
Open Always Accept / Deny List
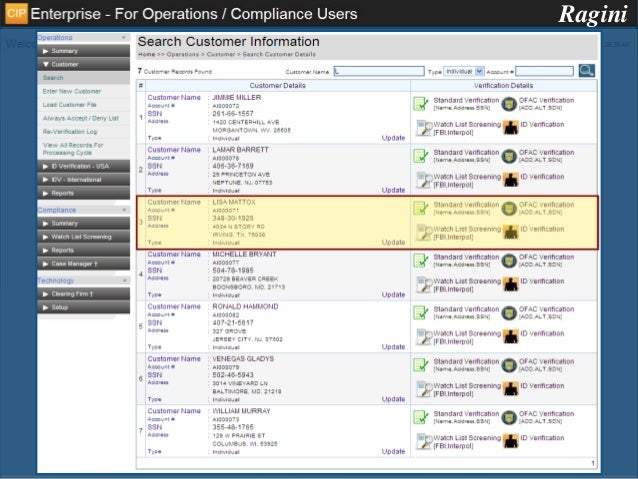pyautogui.click(x=81, y=118)
